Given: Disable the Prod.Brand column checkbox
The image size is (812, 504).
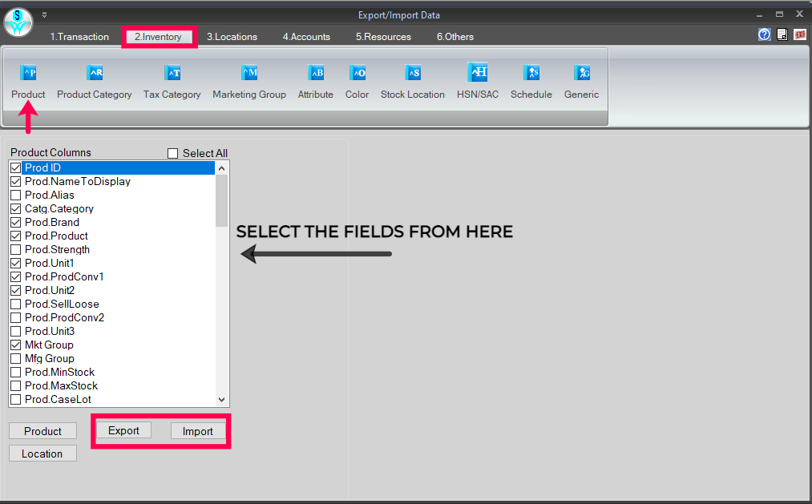Looking at the screenshot, I should pyautogui.click(x=15, y=223).
